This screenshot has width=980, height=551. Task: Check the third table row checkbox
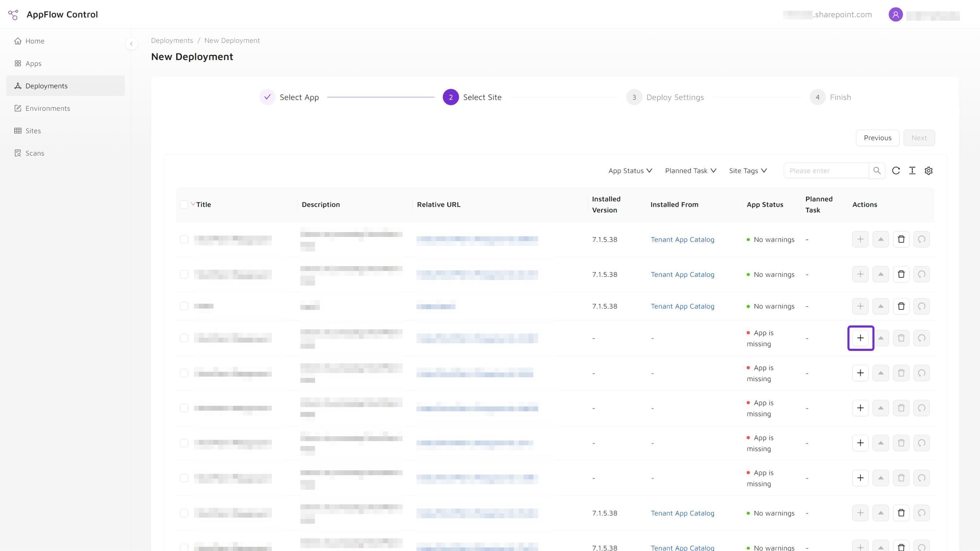click(x=184, y=306)
